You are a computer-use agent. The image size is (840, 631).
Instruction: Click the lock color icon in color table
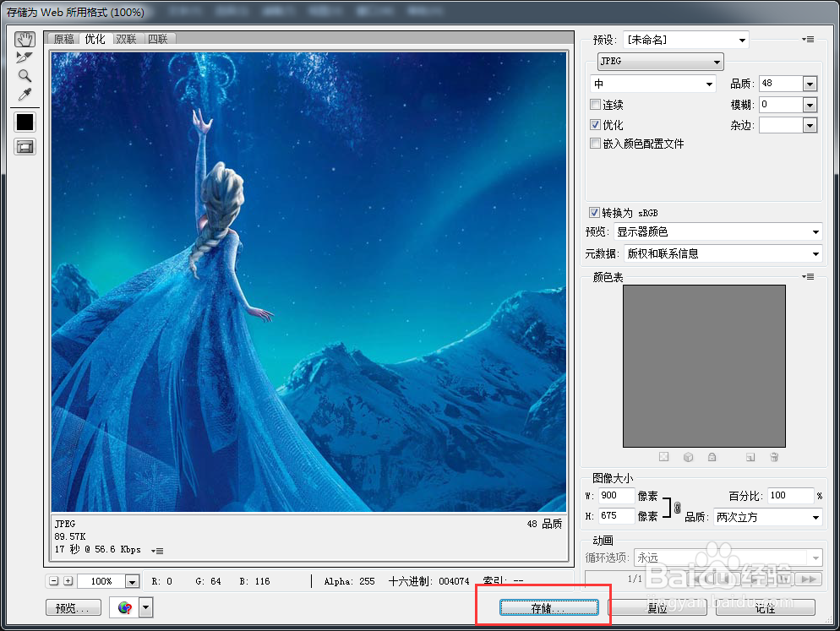coord(712,457)
